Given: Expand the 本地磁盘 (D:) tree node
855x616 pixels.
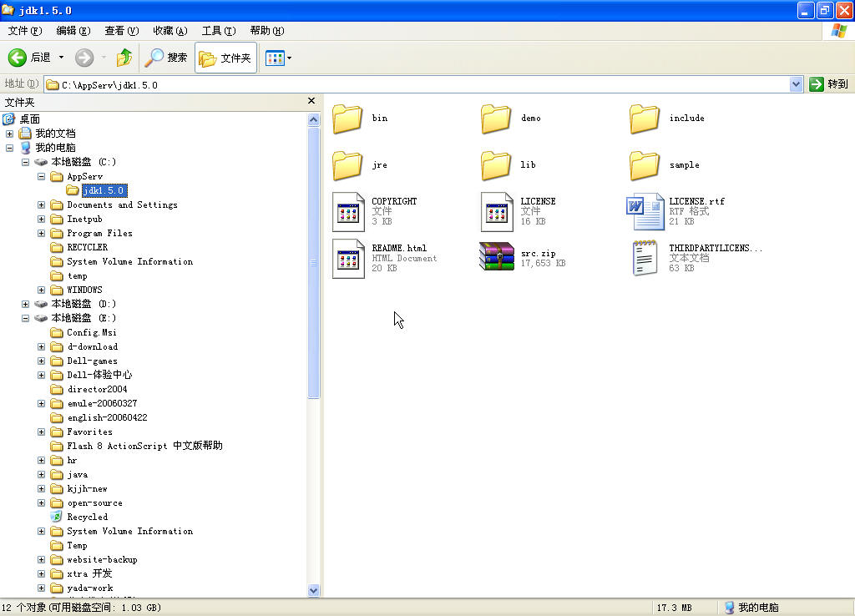Looking at the screenshot, I should tap(25, 304).
